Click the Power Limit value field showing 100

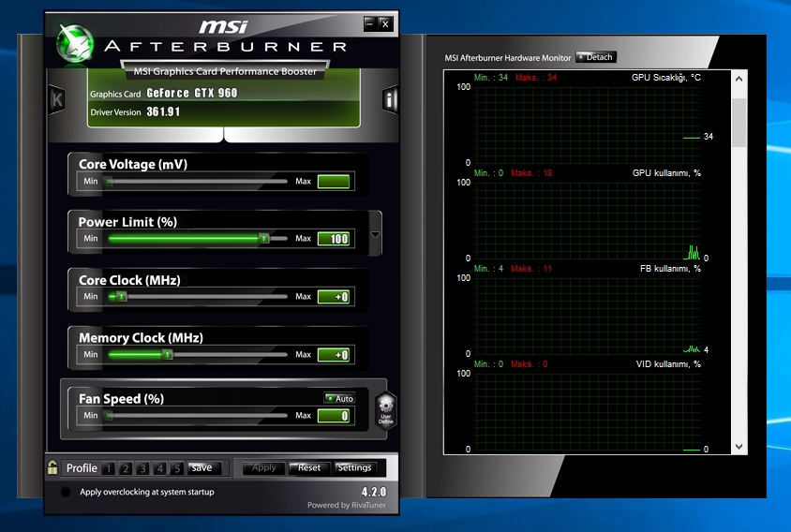pyautogui.click(x=334, y=239)
